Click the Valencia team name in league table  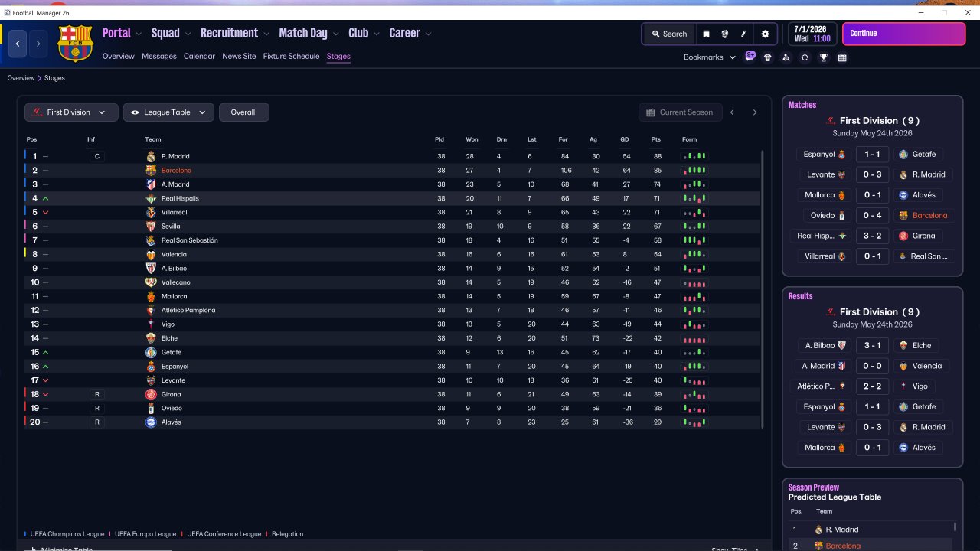pyautogui.click(x=174, y=255)
